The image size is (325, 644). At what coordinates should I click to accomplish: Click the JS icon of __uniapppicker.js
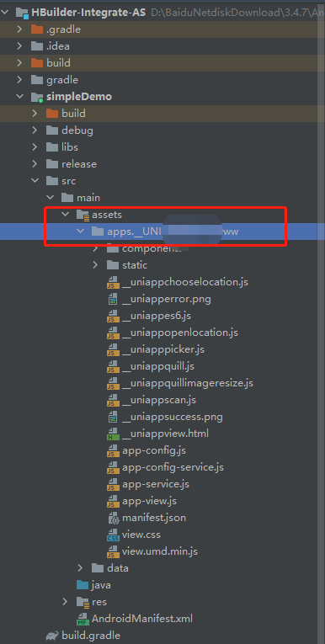pyautogui.click(x=113, y=349)
